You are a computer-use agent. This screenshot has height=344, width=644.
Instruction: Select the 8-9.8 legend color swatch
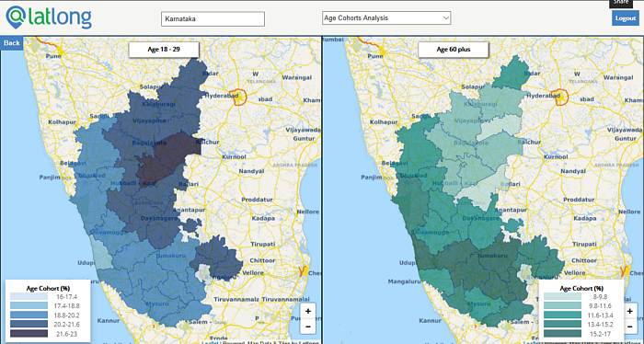(562, 296)
